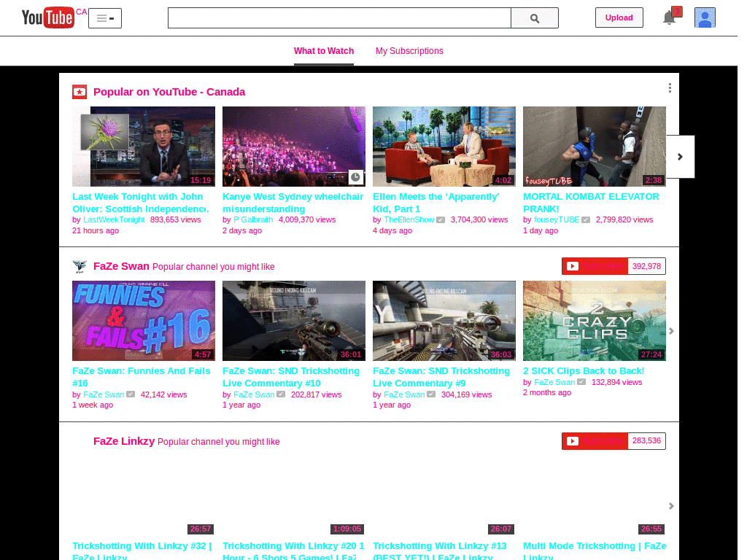Subscribe to FaZe Linkzy
747x560 pixels.
coord(595,441)
